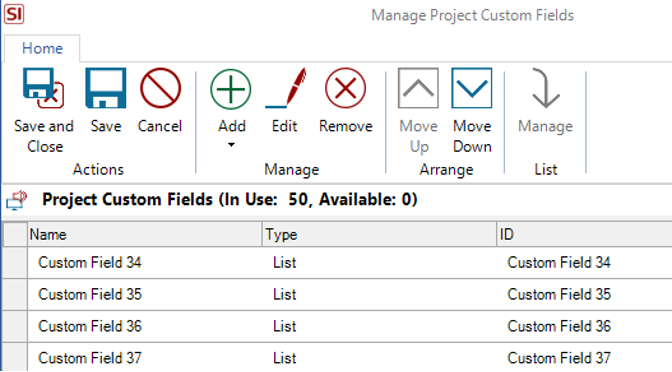
Task: Click the ID cell Custom Field 37
Action: click(x=585, y=358)
